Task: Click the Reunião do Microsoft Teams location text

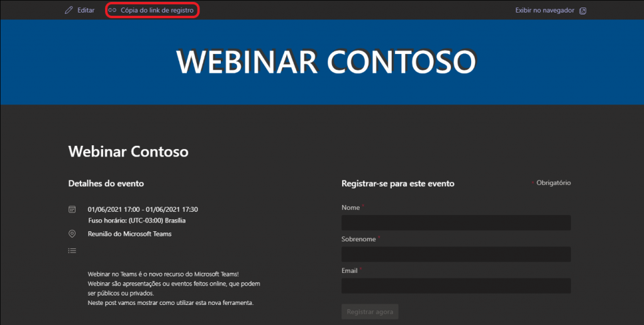Action: pos(130,234)
